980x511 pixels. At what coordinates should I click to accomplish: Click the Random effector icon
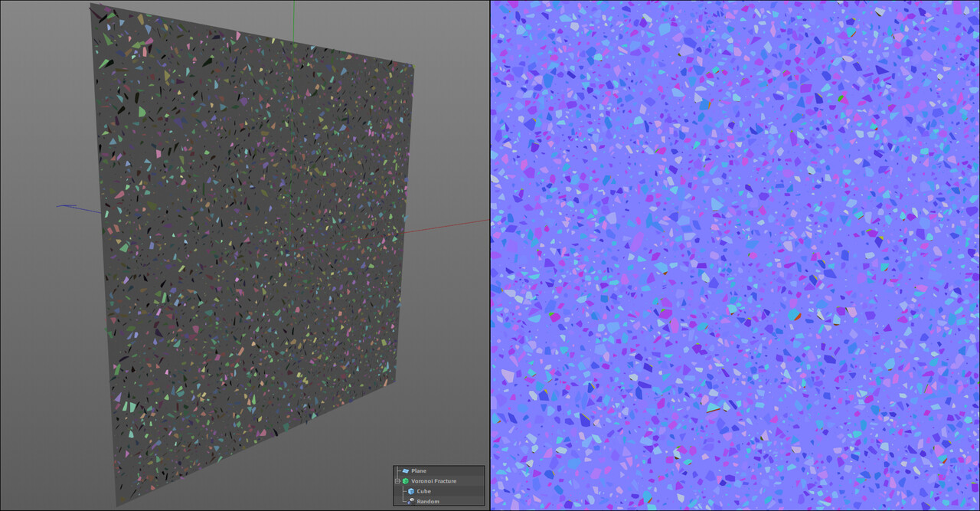click(x=411, y=501)
